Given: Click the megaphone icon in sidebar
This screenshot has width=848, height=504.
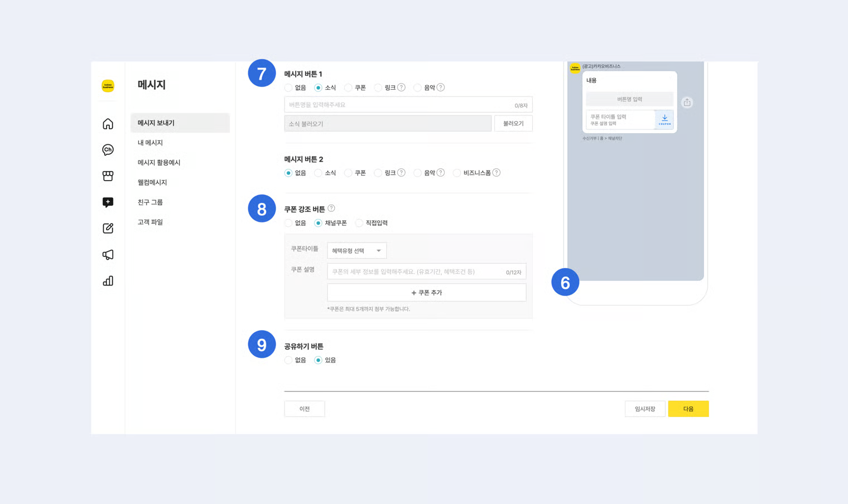Looking at the screenshot, I should coord(108,255).
